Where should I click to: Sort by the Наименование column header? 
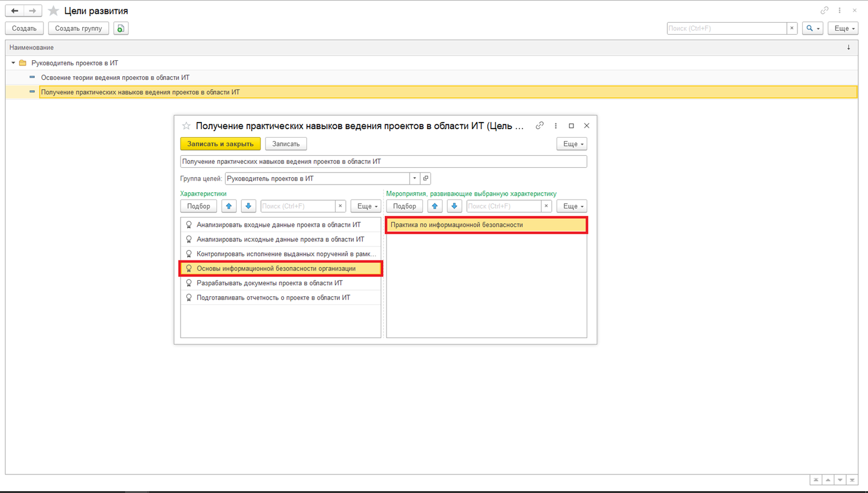(x=31, y=47)
